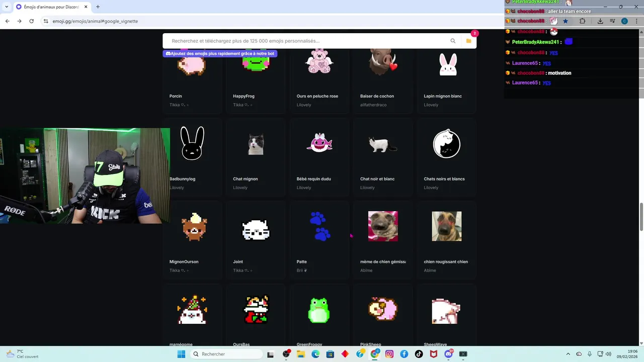Viewport: 644px width, 362px height.
Task: Open the Chat noir et blanc emoji
Action: pyautogui.click(x=383, y=144)
